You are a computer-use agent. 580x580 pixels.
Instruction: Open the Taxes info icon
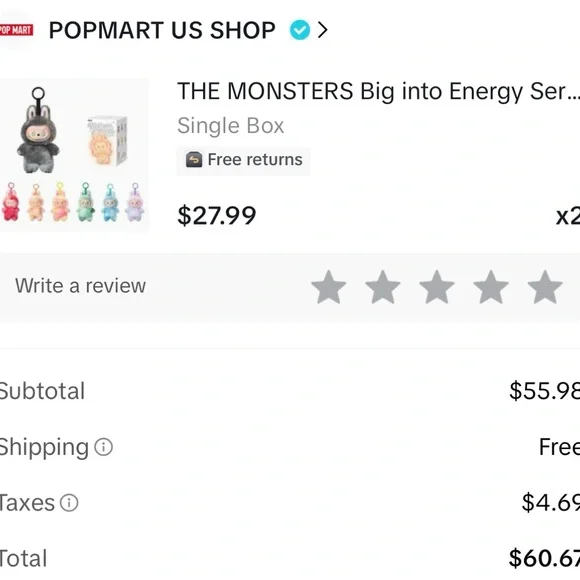pos(69,503)
